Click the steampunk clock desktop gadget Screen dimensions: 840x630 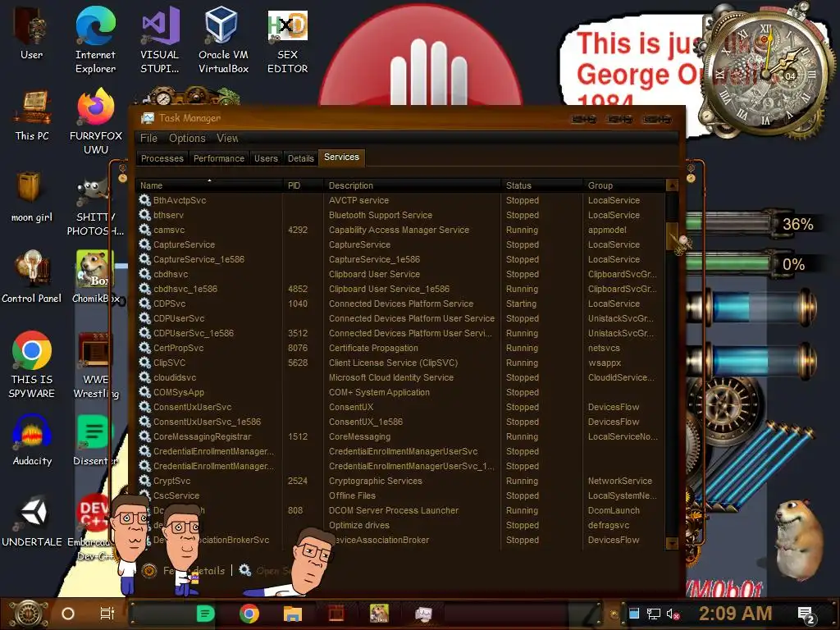(x=766, y=72)
